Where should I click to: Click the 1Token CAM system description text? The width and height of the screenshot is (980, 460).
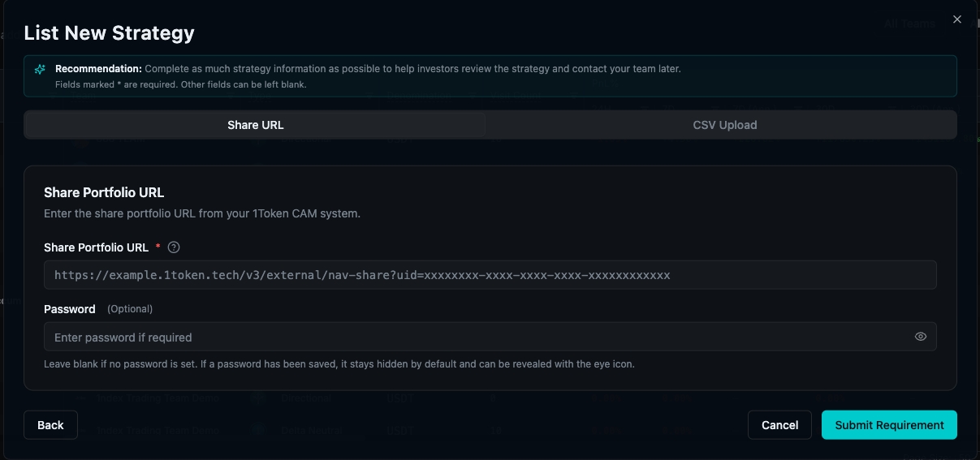[202, 213]
